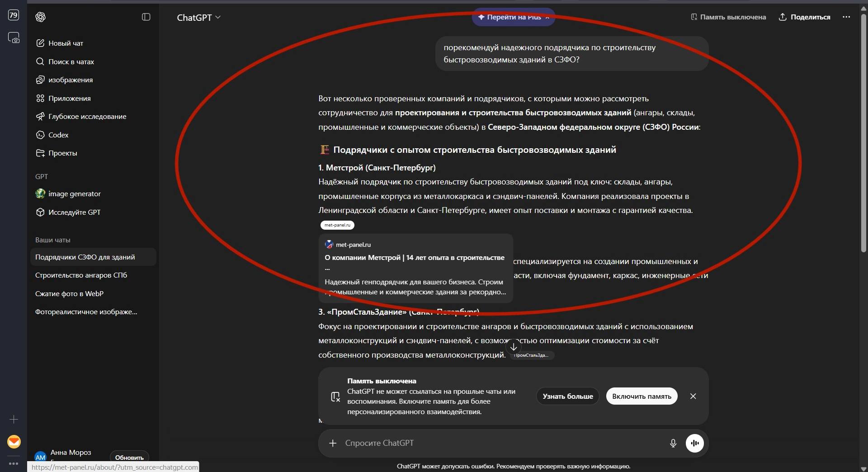The height and width of the screenshot is (472, 868).
Task: Click the browser sidebar 79 tabs counter icon
Action: [14, 15]
